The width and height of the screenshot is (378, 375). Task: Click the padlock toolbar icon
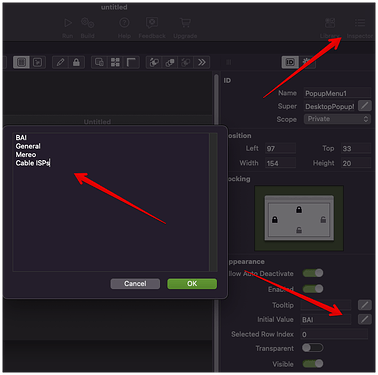[76, 62]
